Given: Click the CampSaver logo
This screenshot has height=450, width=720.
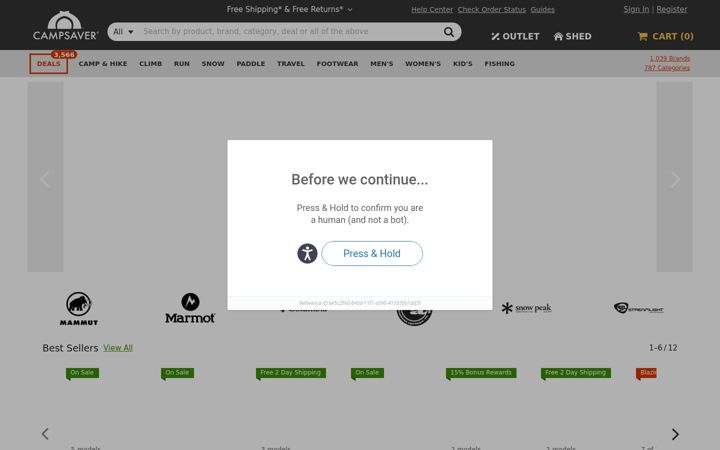Looking at the screenshot, I should [x=66, y=26].
